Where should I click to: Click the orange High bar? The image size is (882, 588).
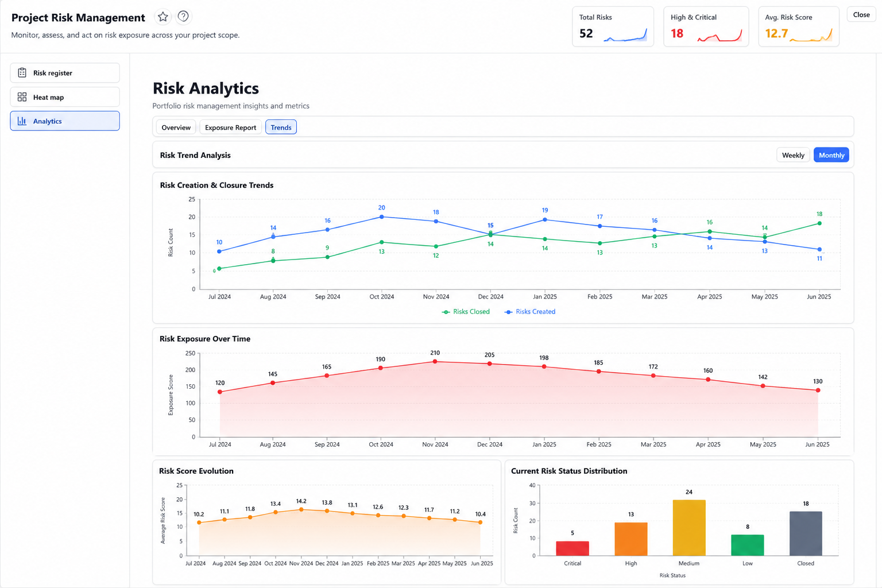point(631,539)
